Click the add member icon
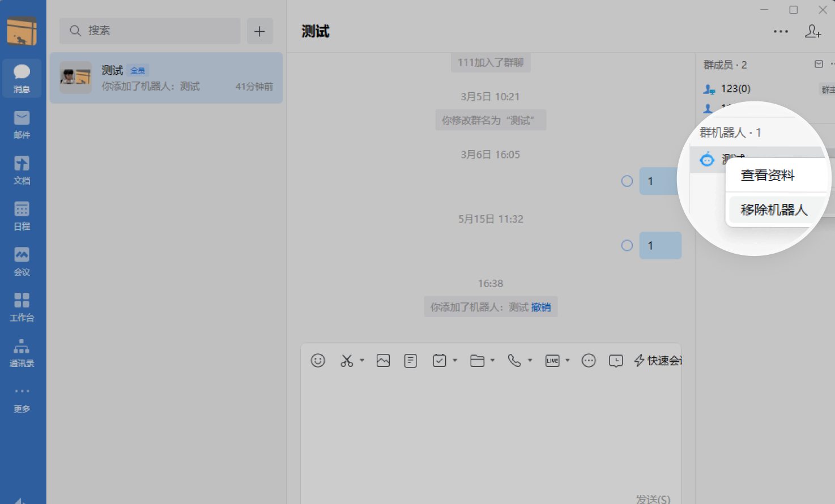 (x=813, y=32)
